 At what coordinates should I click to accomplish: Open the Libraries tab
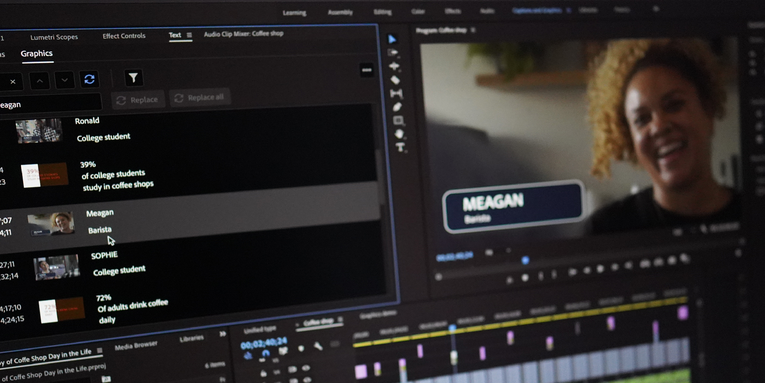click(191, 338)
